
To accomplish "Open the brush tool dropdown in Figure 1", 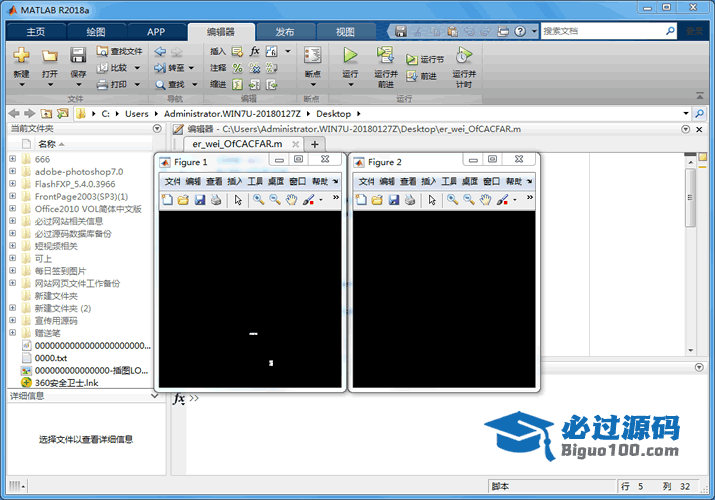I will [x=320, y=200].
